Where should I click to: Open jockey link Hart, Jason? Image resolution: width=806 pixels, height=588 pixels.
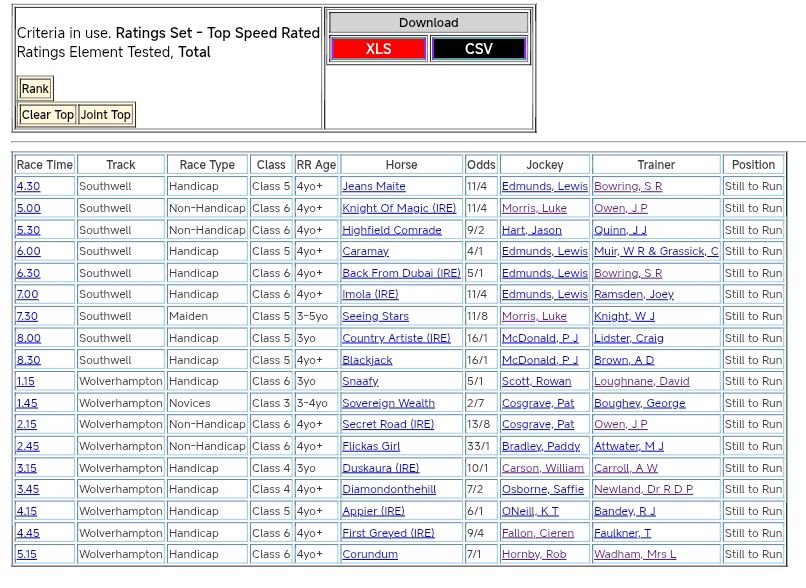(x=531, y=230)
